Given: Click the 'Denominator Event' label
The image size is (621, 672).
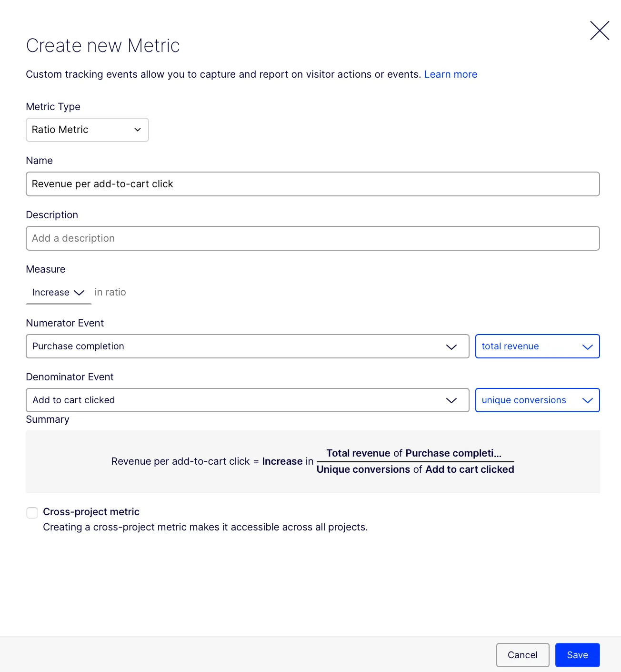Looking at the screenshot, I should tap(70, 377).
